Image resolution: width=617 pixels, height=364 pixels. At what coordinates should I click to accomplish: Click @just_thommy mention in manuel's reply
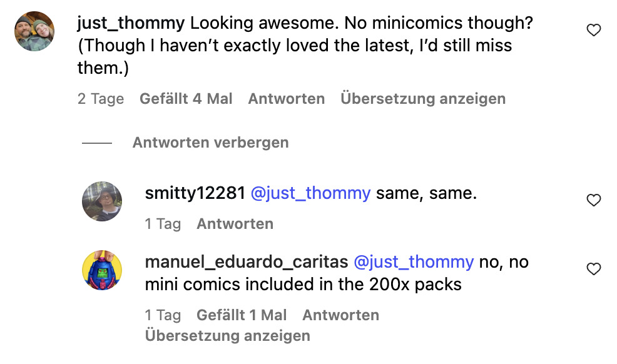coord(414,262)
